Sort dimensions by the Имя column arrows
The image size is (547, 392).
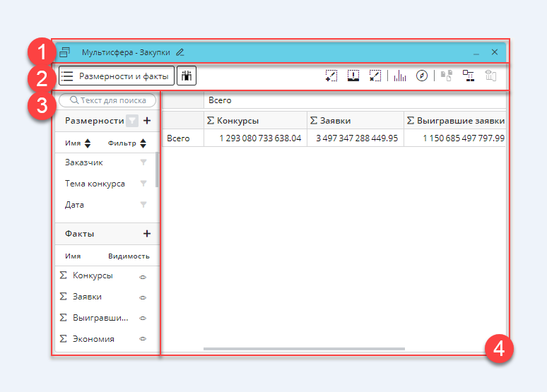pos(88,143)
